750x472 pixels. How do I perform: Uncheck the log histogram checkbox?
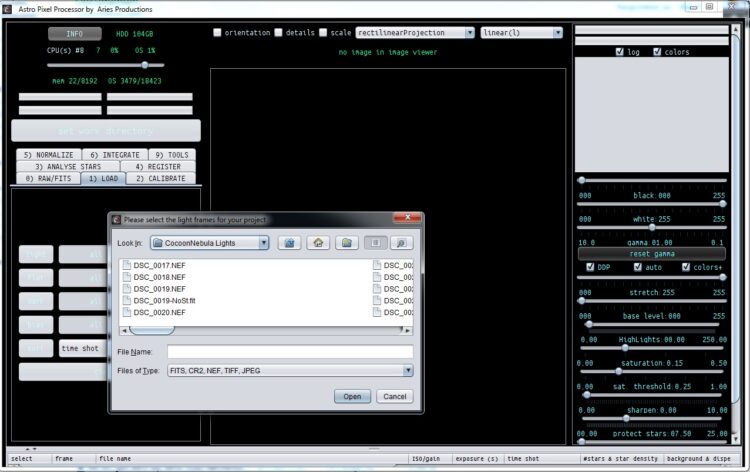620,52
